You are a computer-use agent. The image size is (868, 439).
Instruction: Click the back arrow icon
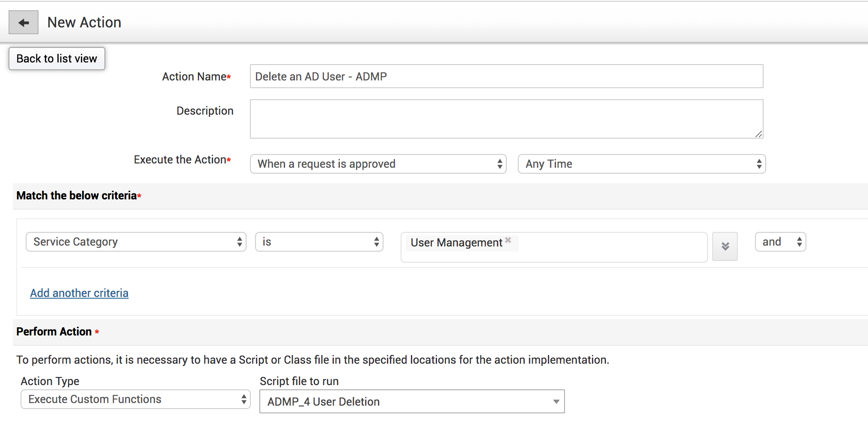(24, 23)
